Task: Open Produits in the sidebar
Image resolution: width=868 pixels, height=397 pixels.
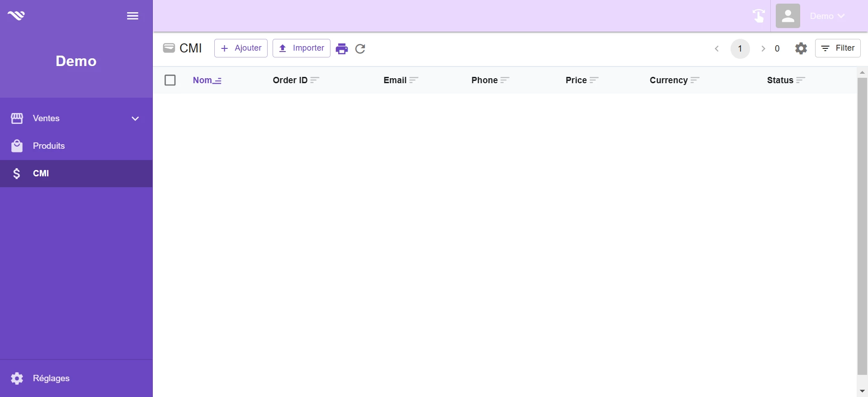Action: coord(76,146)
